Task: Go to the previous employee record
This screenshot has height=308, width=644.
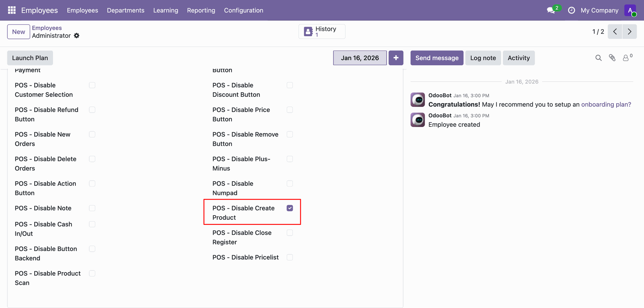Action: (x=615, y=32)
